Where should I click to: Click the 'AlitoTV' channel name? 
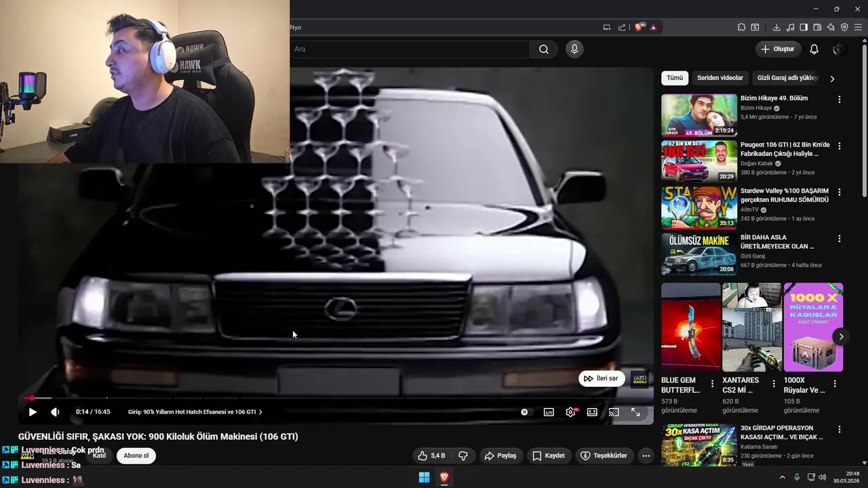tap(749, 209)
